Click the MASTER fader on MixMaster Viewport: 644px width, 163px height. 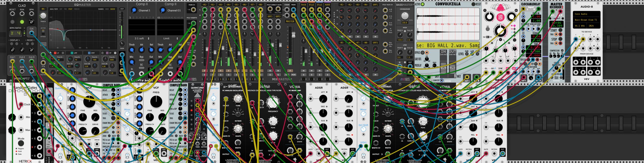coord(293,35)
